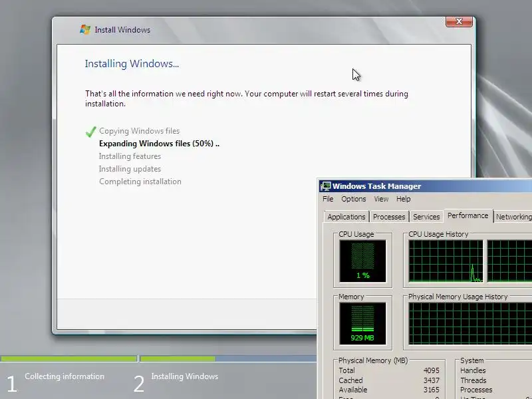Click the 'Expanding Windows files (50%)' step
Screen dimensions: 532x399
tap(159, 144)
